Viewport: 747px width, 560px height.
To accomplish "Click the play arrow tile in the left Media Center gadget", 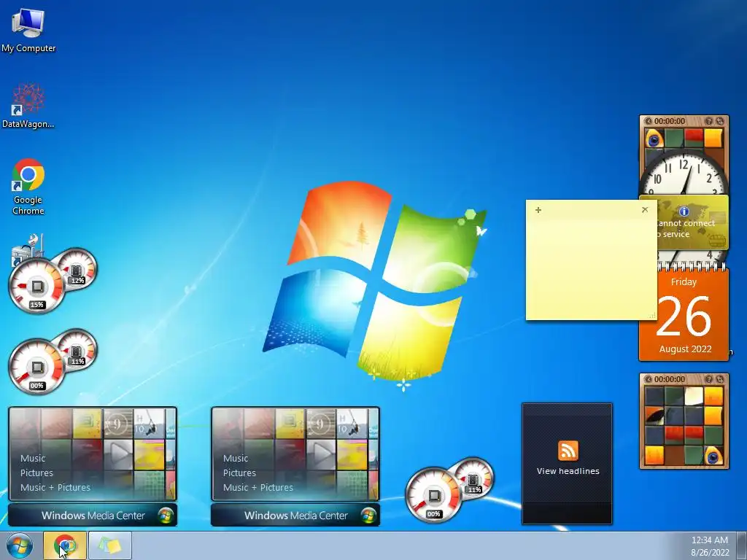I will point(118,454).
